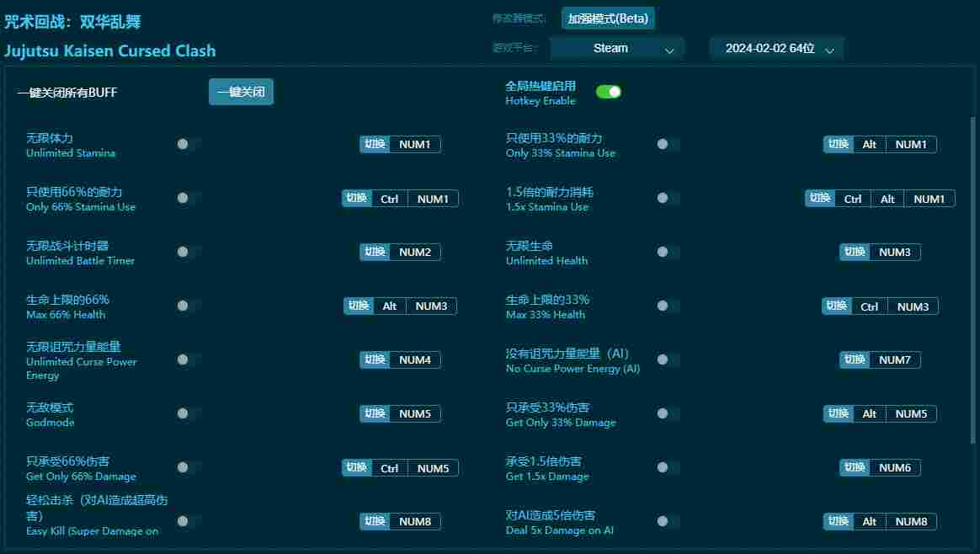This screenshot has width=980, height=554.
Task: Click 切换 button for Only 66% Stamina Use
Action: tap(357, 198)
